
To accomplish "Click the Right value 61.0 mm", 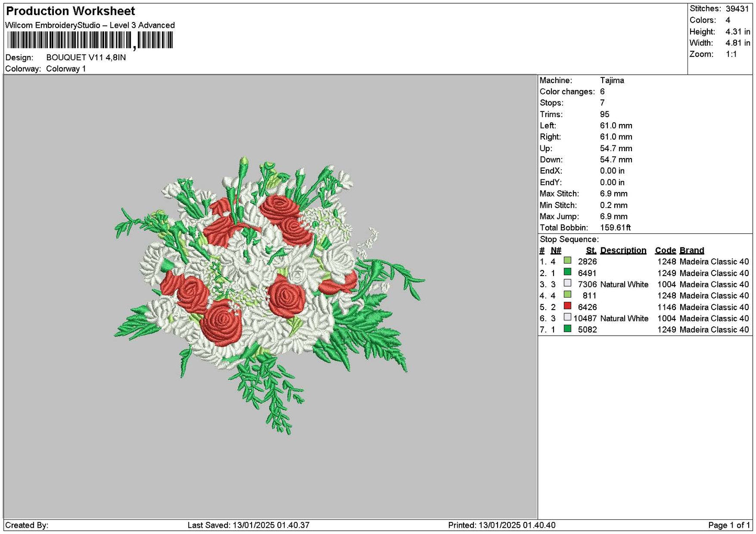I will (616, 137).
